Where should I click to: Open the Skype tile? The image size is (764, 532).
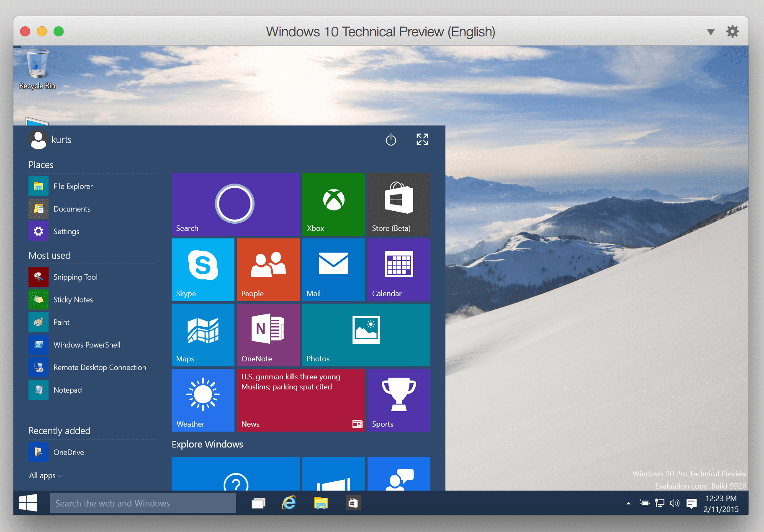pyautogui.click(x=203, y=270)
